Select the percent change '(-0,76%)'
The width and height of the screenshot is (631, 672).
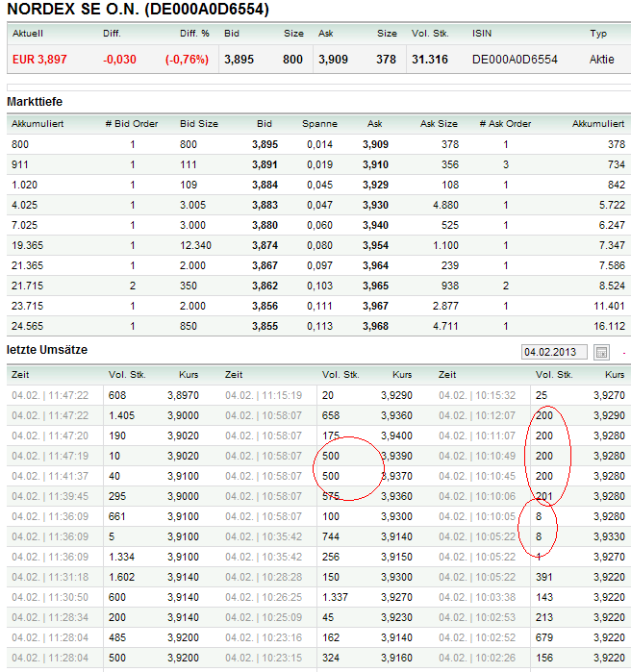(x=187, y=60)
